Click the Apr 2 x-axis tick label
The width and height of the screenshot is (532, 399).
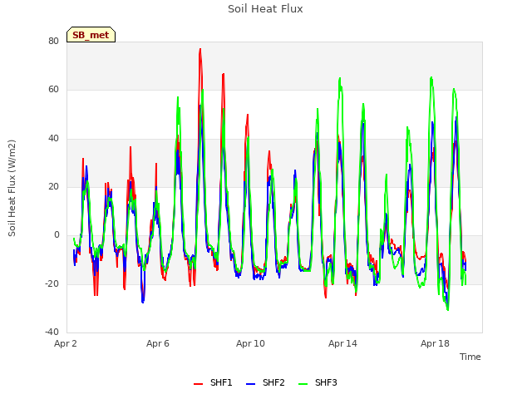(66, 343)
